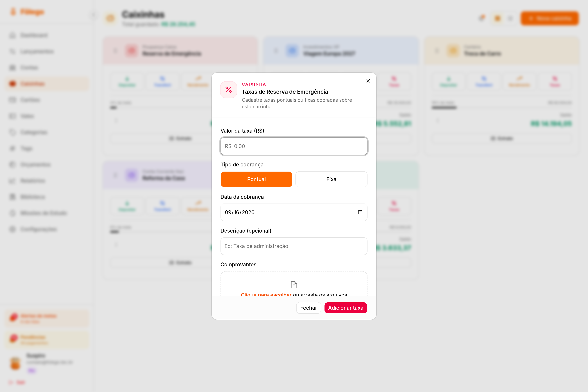Click the percent icon in modal header
Image resolution: width=588 pixels, height=392 pixels.
coord(229,89)
